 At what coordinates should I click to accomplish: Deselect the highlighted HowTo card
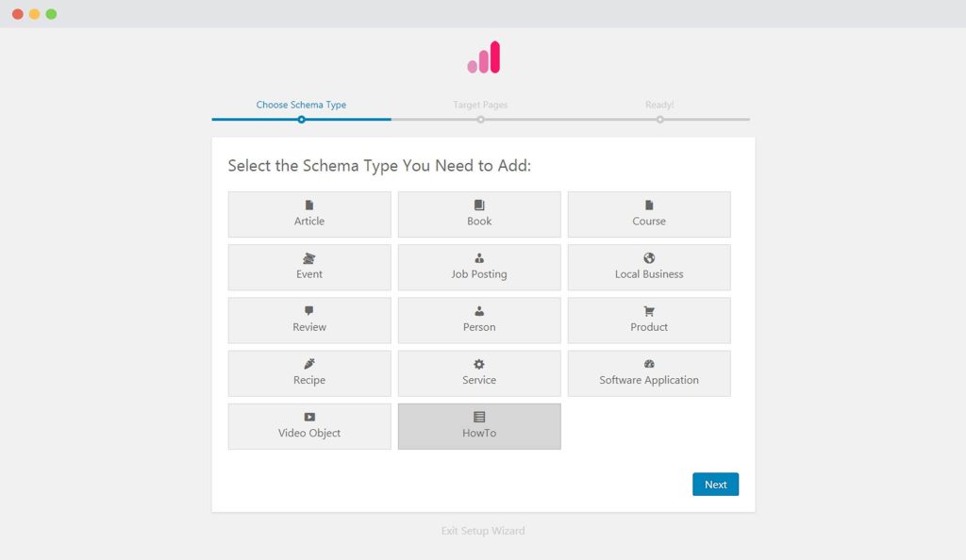coord(479,426)
